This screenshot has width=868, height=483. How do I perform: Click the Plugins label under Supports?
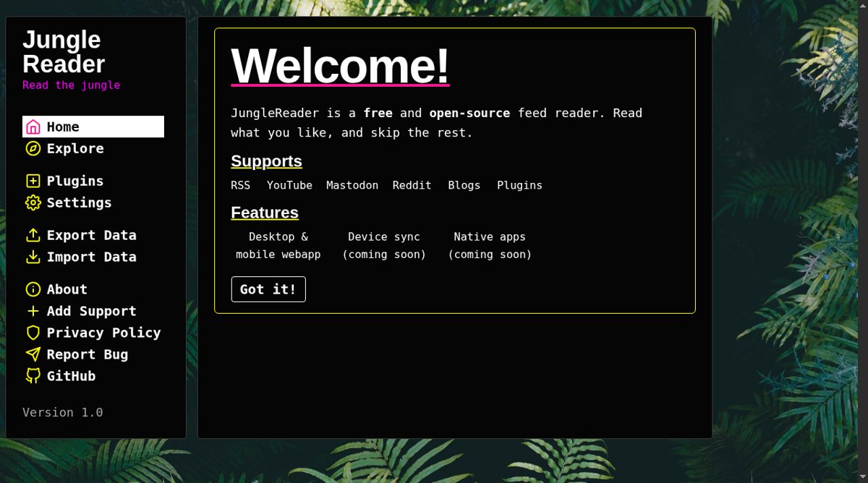point(519,185)
